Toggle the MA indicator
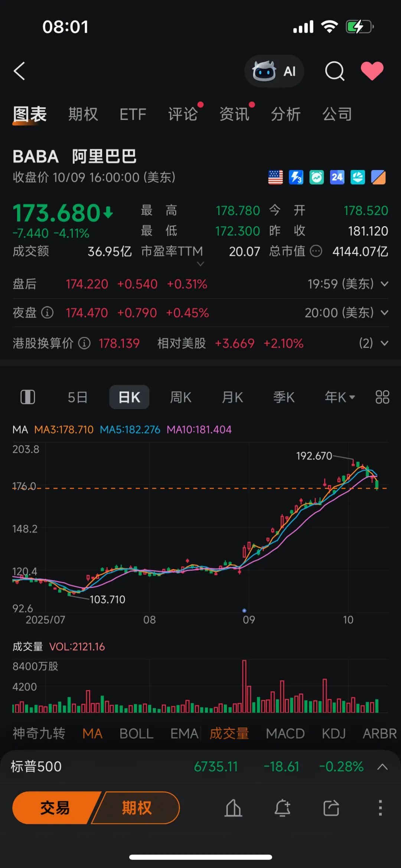401x868 pixels. (x=92, y=734)
